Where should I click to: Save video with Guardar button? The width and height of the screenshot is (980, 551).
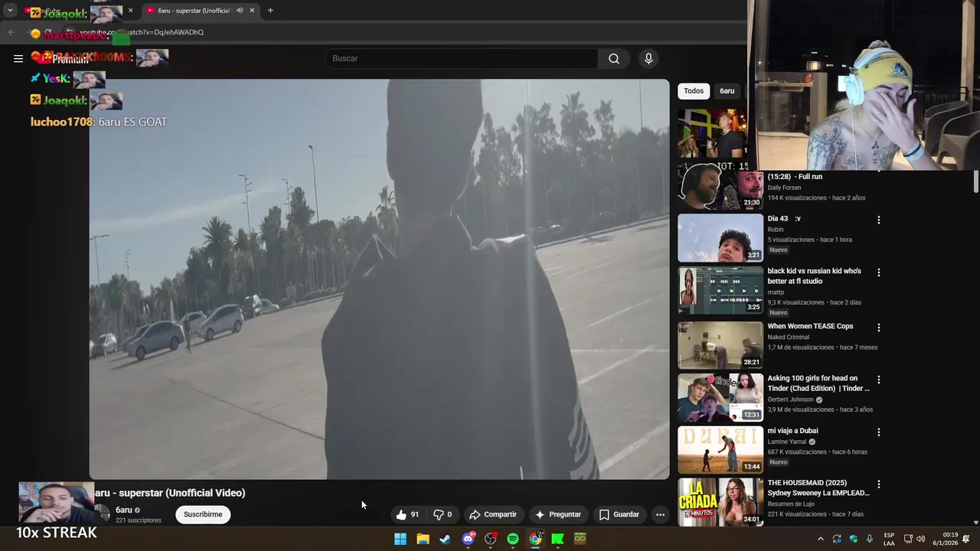coord(619,514)
